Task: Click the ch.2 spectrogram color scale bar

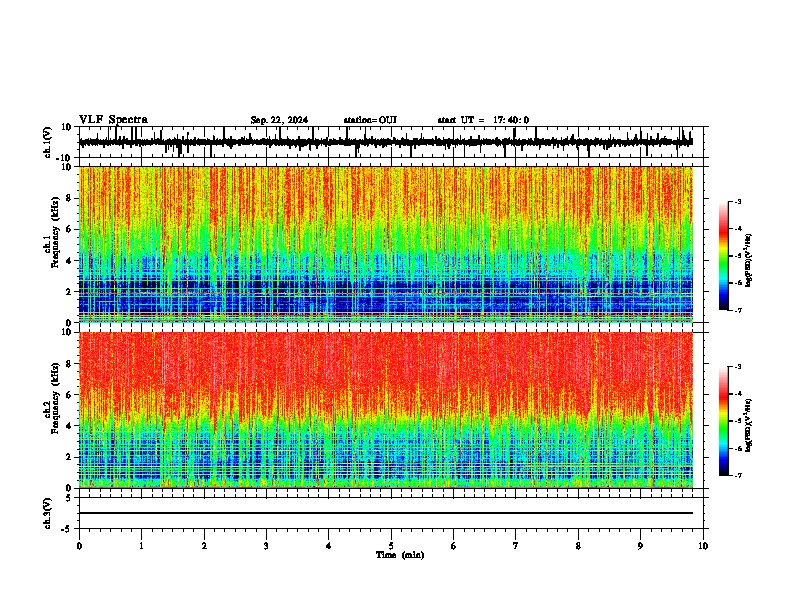Action: point(723,421)
